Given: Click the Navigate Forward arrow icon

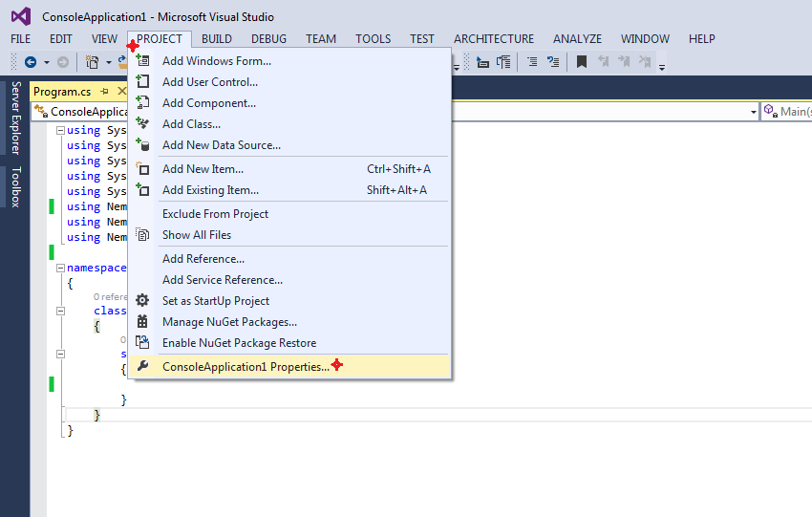Looking at the screenshot, I should (63, 62).
